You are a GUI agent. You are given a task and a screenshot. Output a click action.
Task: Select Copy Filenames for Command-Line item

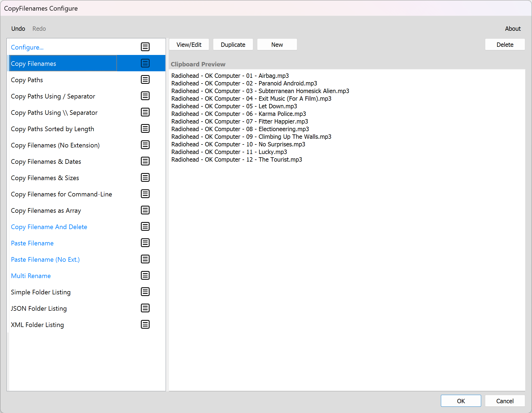coord(61,194)
